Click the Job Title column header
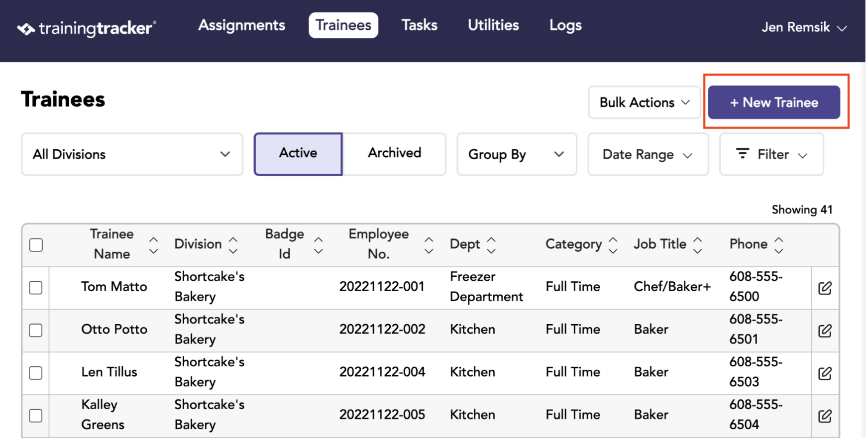868x438 pixels. click(x=660, y=244)
